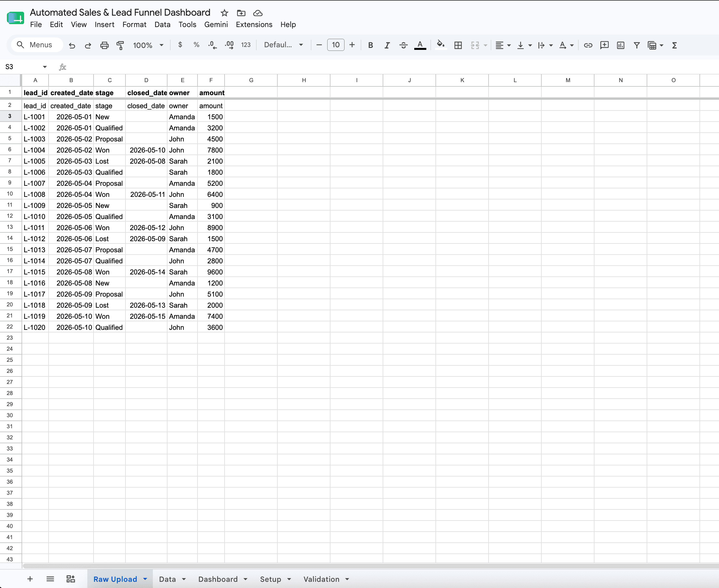Format as percent
Viewport: 719px width, 588px height.
click(x=197, y=45)
